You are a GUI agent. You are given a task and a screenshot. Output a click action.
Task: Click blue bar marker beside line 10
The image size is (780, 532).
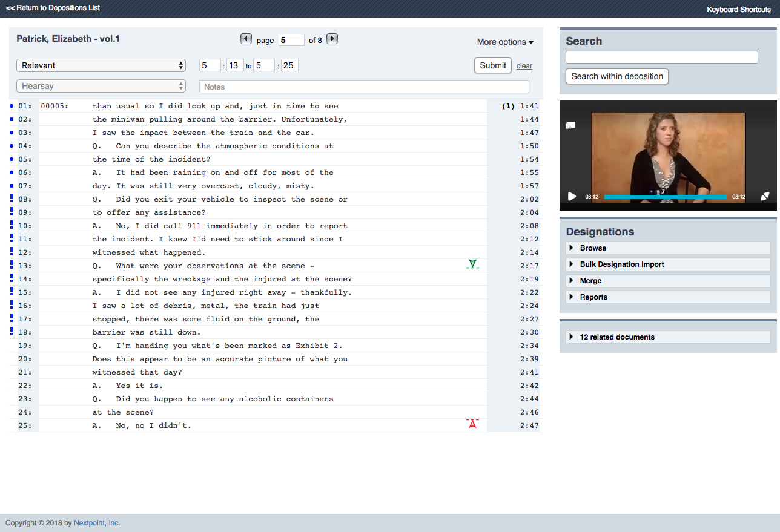coord(12,225)
